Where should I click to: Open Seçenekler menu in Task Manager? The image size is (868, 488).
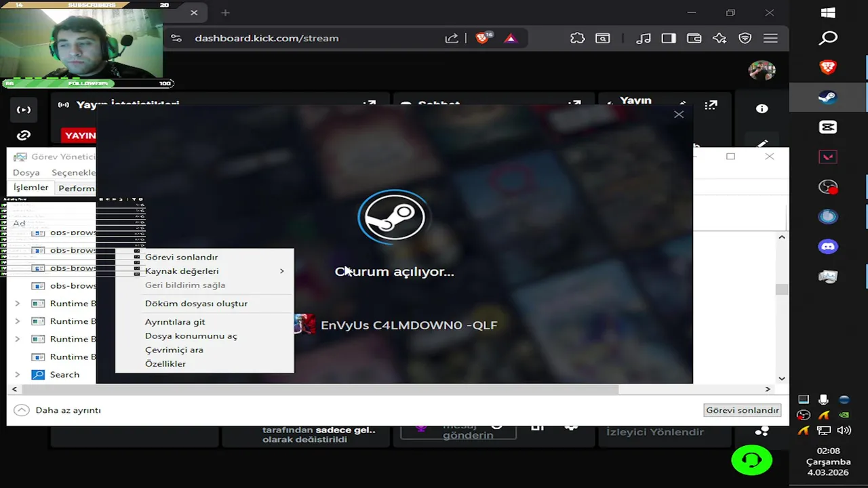(x=74, y=173)
